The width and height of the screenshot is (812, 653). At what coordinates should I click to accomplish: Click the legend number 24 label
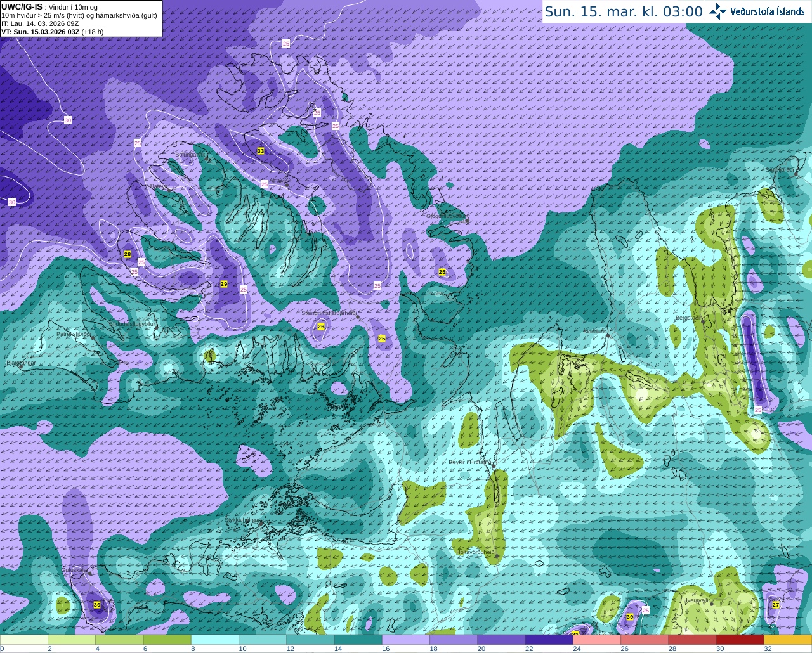(x=577, y=649)
